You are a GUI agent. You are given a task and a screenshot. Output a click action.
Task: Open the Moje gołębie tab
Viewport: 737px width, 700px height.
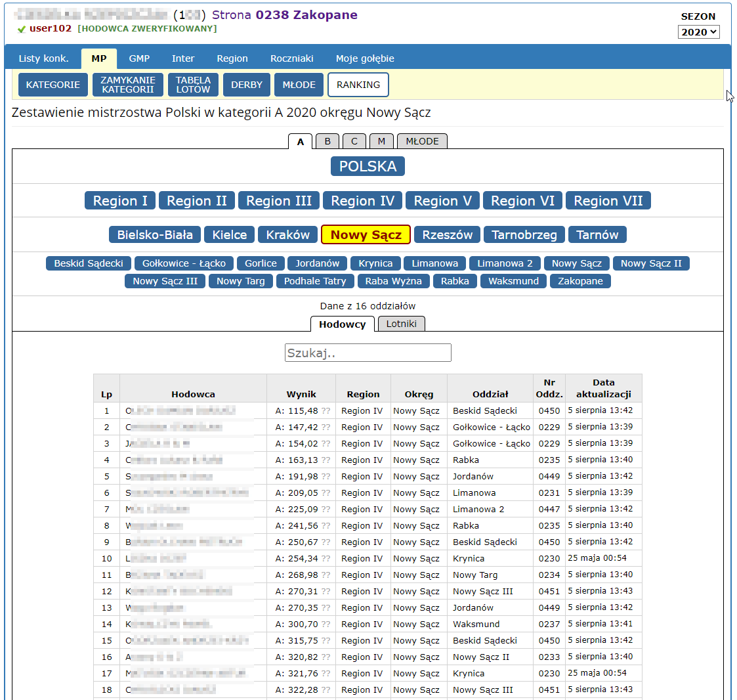(365, 58)
